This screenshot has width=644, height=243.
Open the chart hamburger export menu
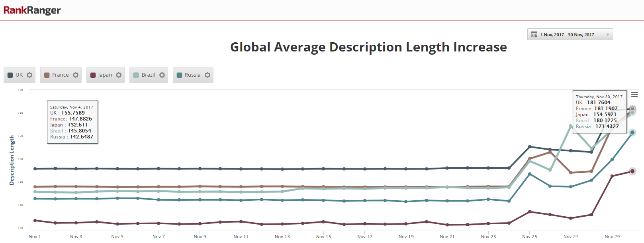click(x=634, y=95)
